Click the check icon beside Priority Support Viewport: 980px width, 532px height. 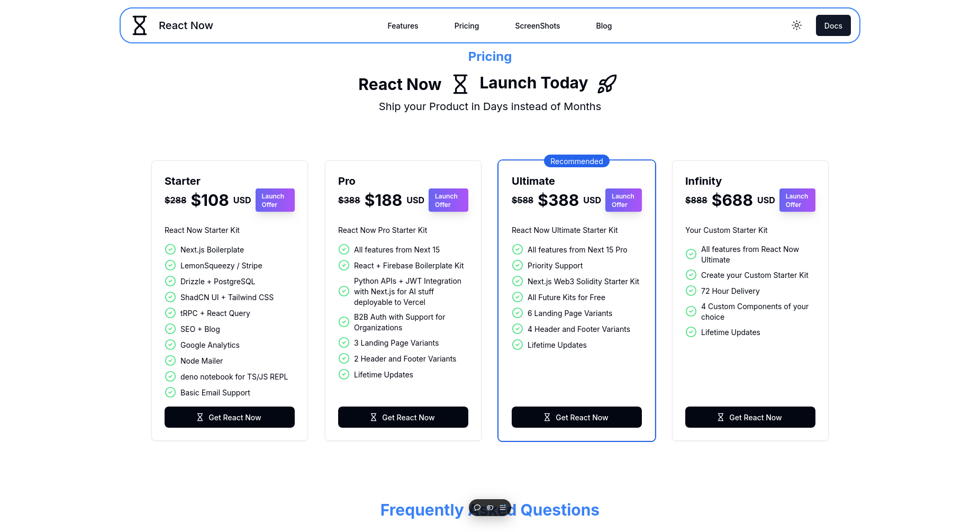[518, 265]
